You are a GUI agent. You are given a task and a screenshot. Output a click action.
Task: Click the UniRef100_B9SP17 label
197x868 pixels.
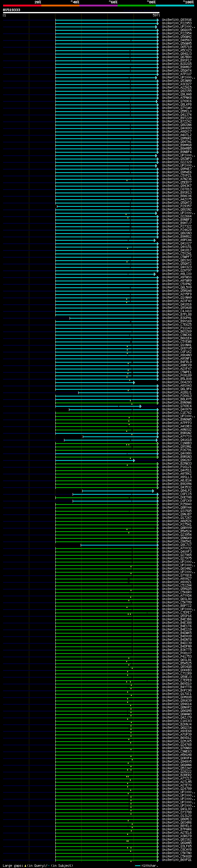click(x=176, y=60)
